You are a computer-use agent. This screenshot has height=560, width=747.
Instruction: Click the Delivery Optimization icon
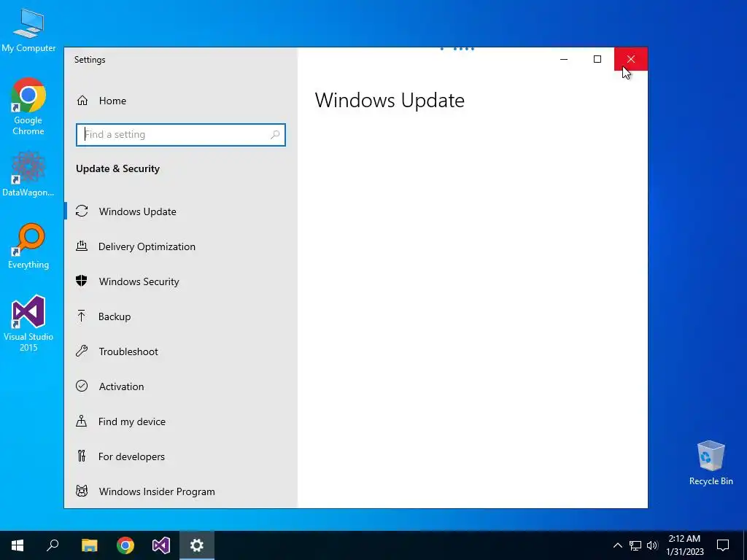(82, 246)
